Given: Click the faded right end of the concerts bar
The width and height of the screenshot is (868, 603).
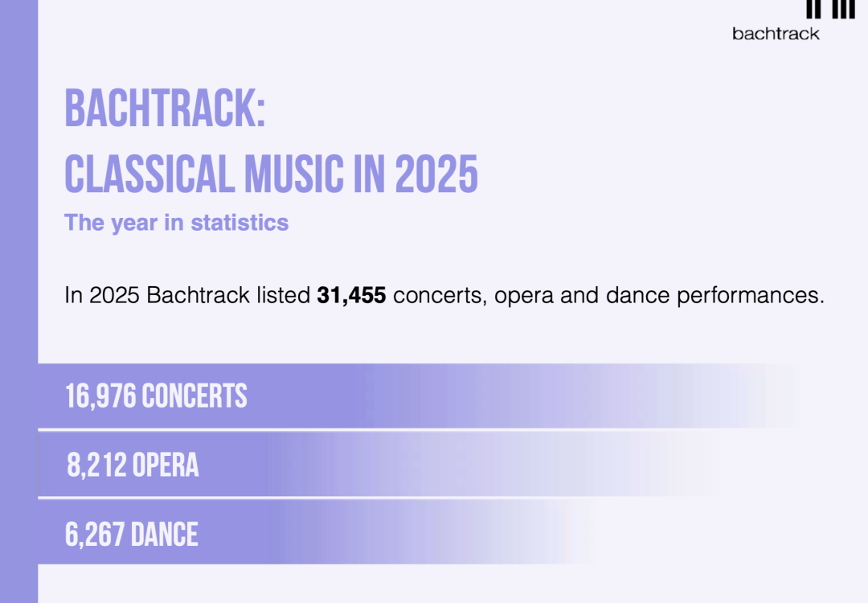Looking at the screenshot, I should click(x=755, y=396).
